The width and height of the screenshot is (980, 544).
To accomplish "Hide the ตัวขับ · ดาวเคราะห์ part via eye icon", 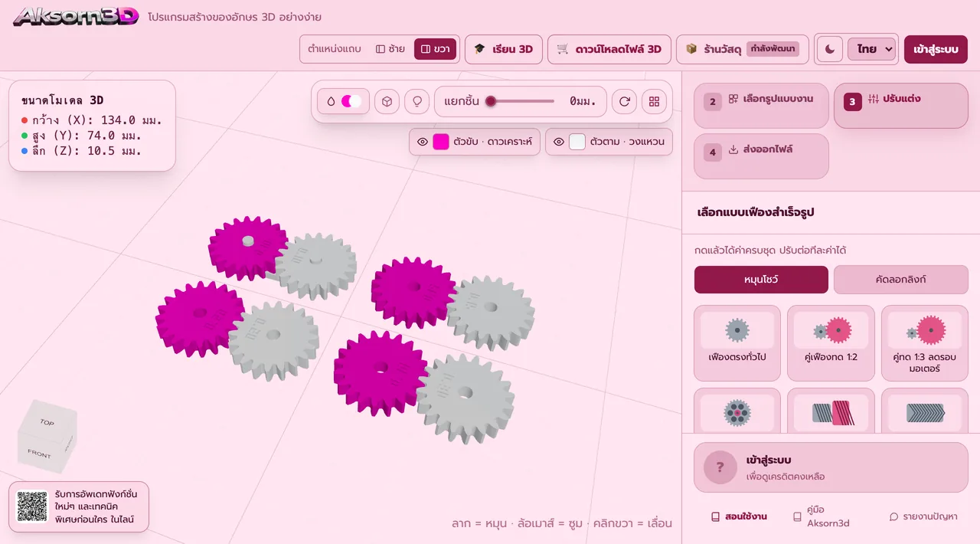I will 422,142.
